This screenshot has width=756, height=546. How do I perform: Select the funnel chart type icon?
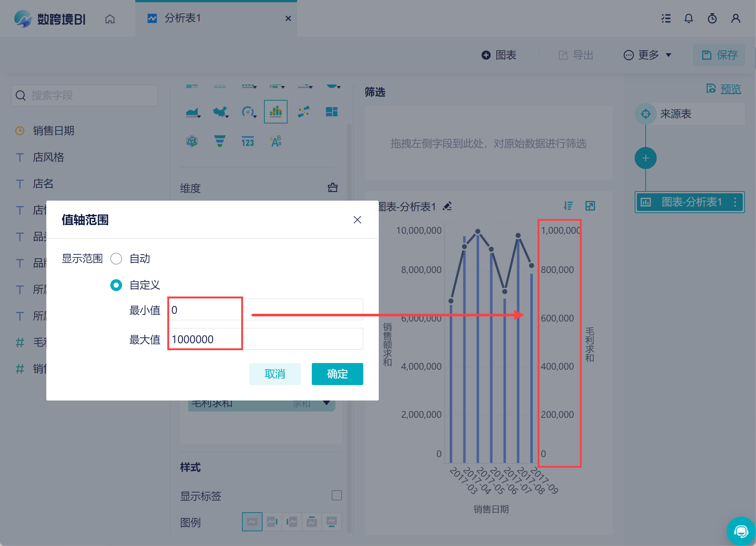coord(220,141)
